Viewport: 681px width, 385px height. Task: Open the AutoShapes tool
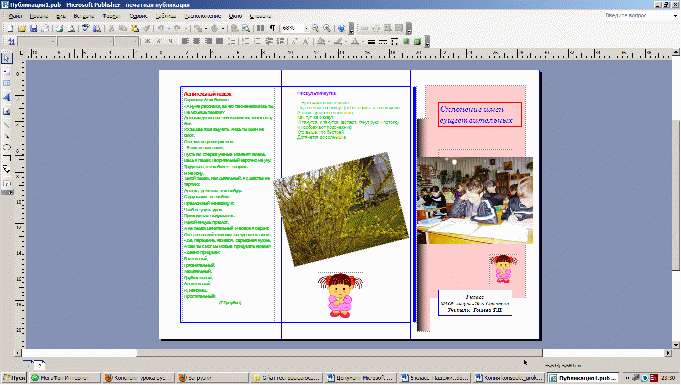7,169
